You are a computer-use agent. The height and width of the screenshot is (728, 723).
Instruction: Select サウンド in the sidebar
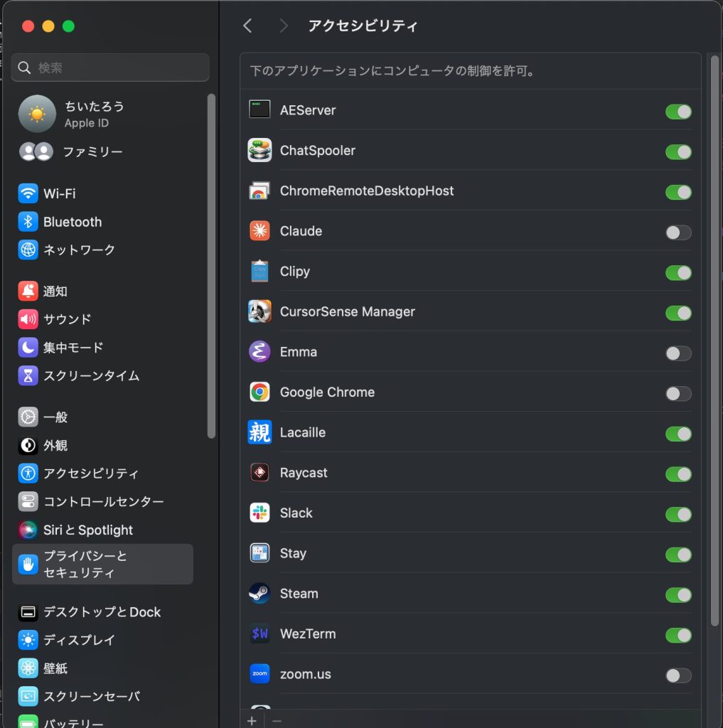[102, 319]
